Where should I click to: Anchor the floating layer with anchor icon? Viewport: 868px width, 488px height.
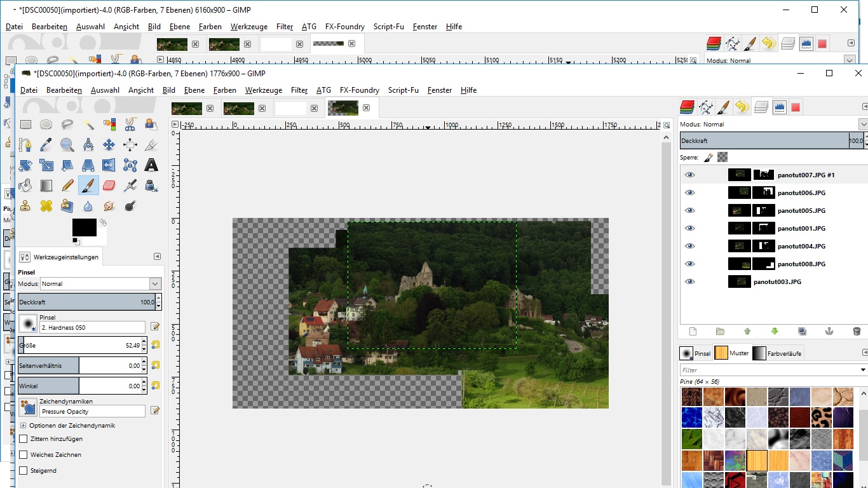(829, 332)
